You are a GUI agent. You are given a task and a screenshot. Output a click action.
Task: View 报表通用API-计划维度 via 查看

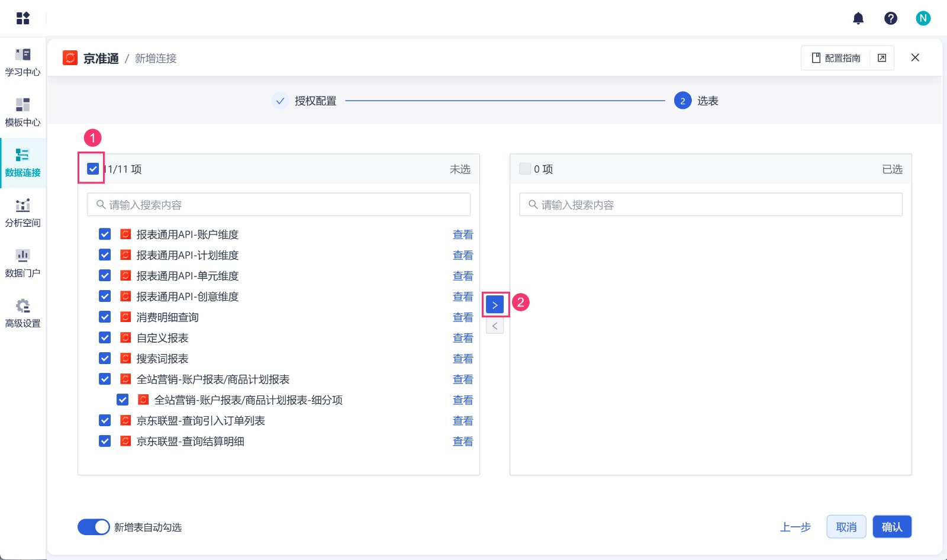coord(463,255)
